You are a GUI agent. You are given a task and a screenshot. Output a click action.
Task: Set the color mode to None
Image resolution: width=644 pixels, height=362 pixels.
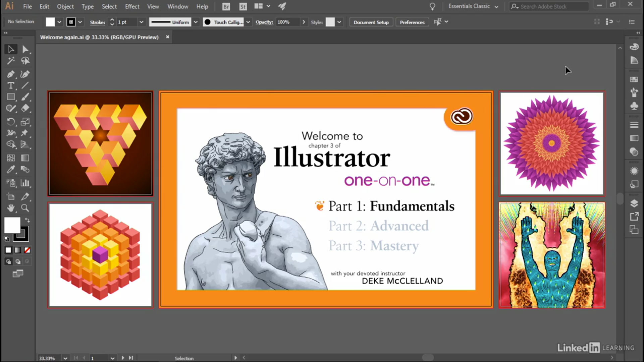point(27,250)
